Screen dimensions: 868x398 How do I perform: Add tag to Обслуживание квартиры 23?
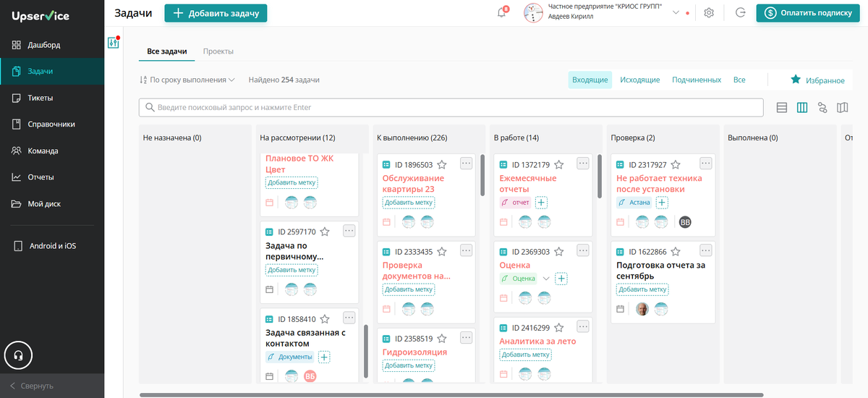coord(409,203)
